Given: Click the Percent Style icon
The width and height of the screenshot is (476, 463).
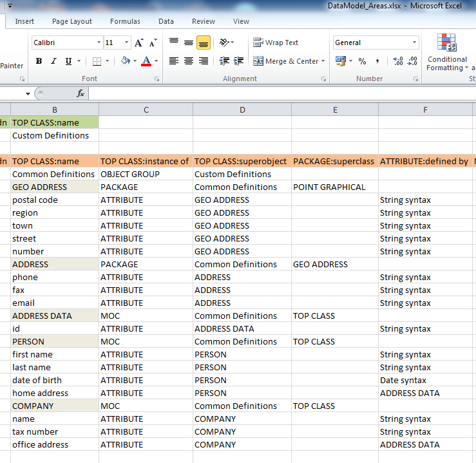Looking at the screenshot, I should [x=362, y=61].
